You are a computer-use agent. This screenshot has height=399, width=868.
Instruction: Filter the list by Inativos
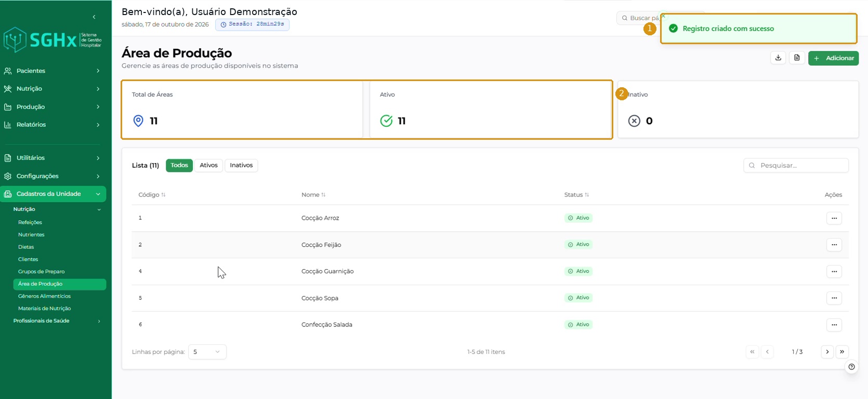[241, 165]
